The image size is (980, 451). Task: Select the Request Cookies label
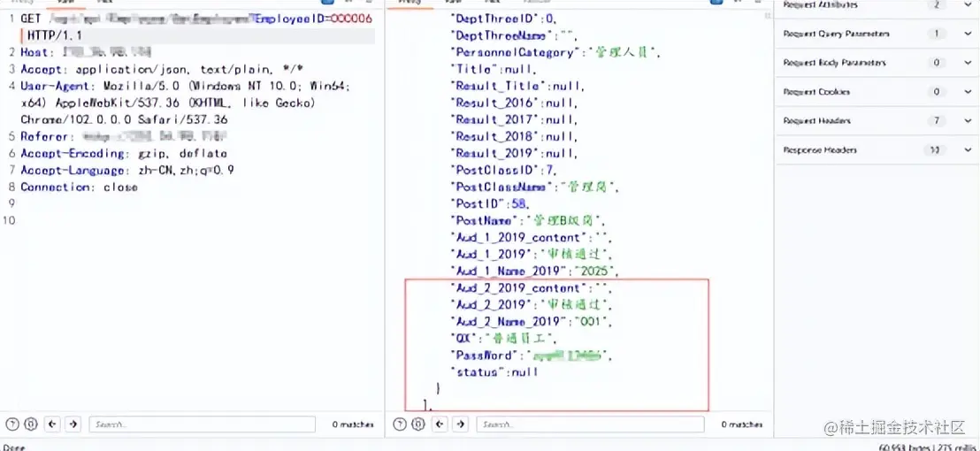[816, 92]
